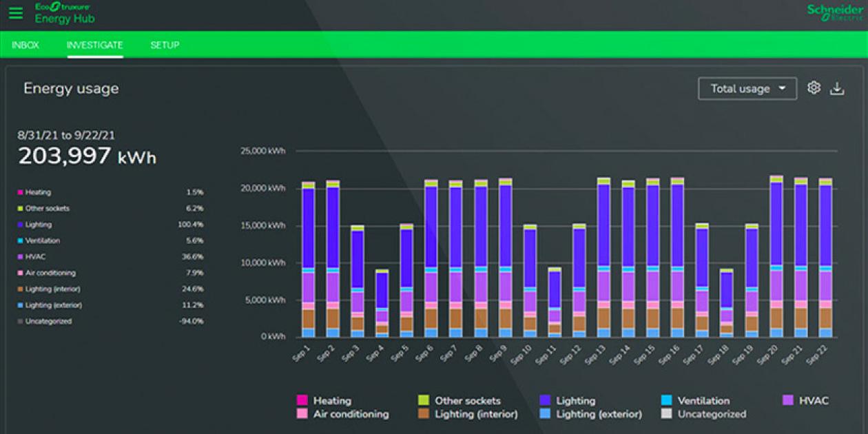Click the EcoStruxure Energy Hub logo
The image size is (868, 434).
point(65,13)
